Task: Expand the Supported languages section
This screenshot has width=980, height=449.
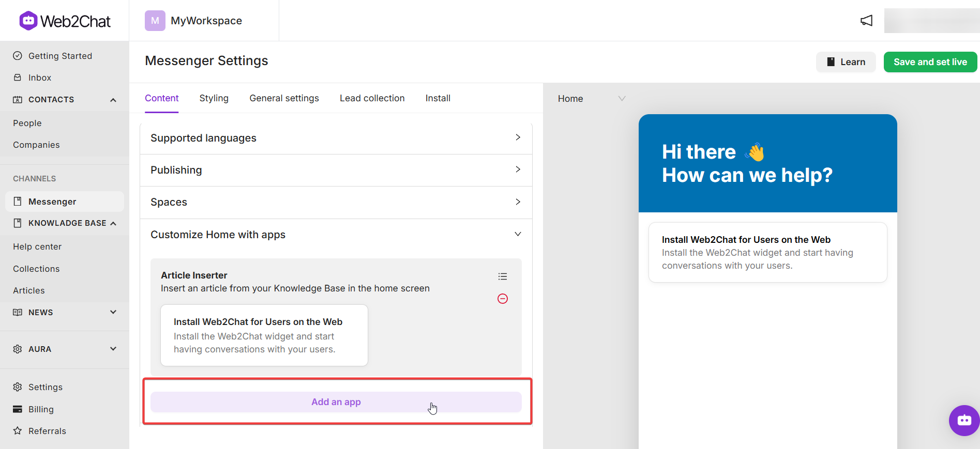Action: pos(336,138)
